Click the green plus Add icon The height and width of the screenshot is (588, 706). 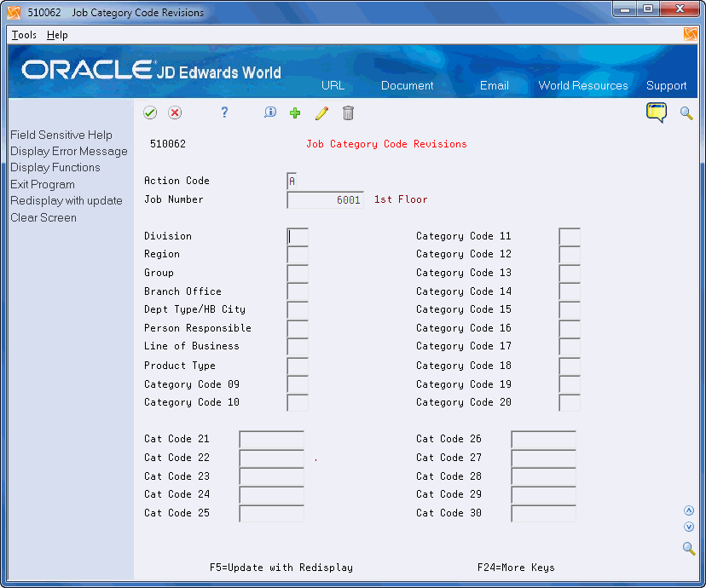pyautogui.click(x=295, y=113)
